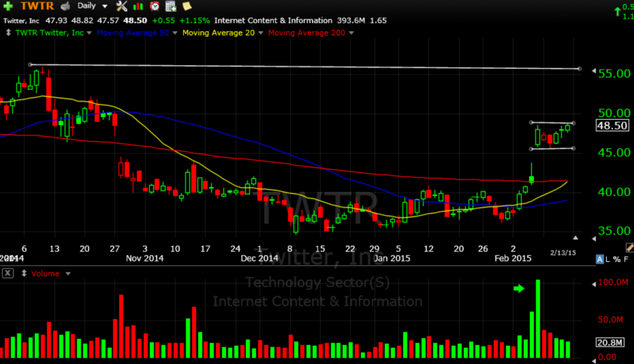Click the volume-axis triangle marker at 0.00

tap(594, 360)
